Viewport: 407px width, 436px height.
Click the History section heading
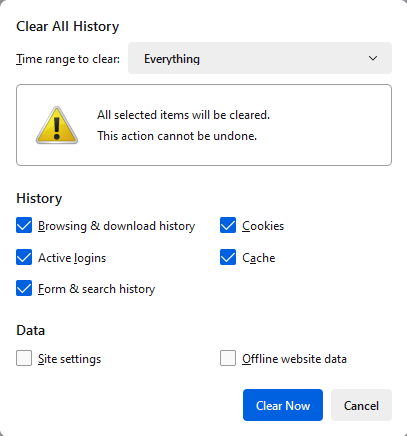pyautogui.click(x=39, y=198)
